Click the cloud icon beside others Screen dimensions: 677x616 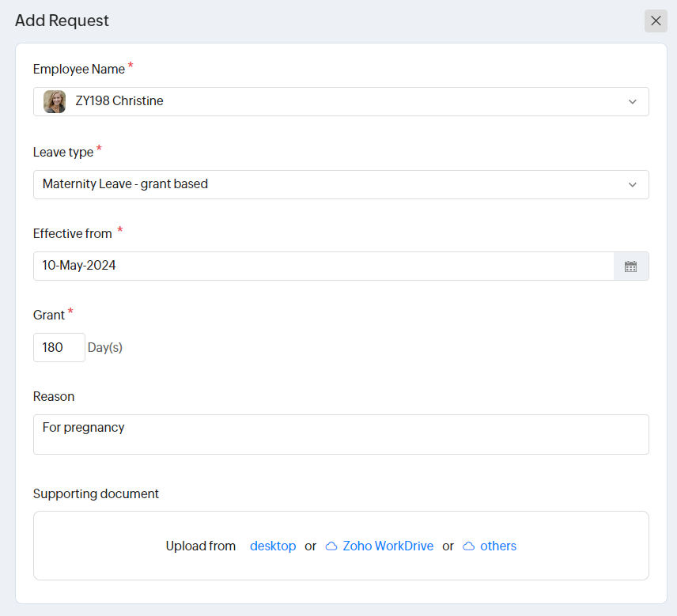click(x=469, y=546)
